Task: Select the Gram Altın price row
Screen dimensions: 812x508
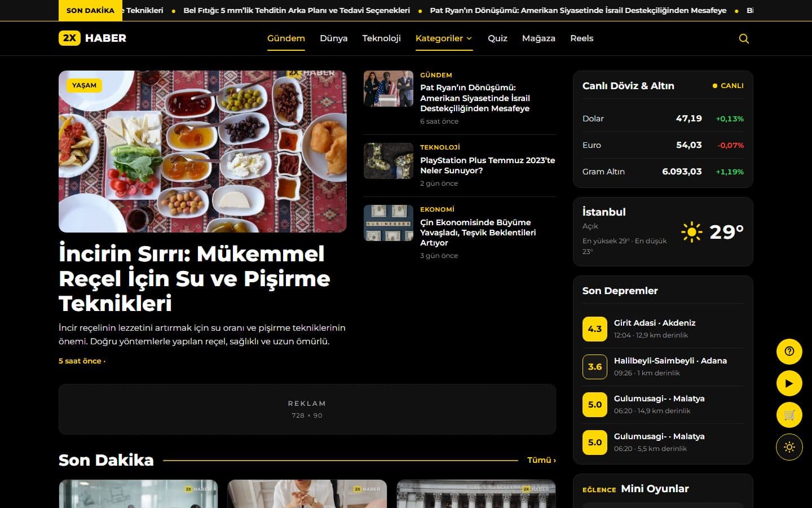Action: [x=663, y=172]
